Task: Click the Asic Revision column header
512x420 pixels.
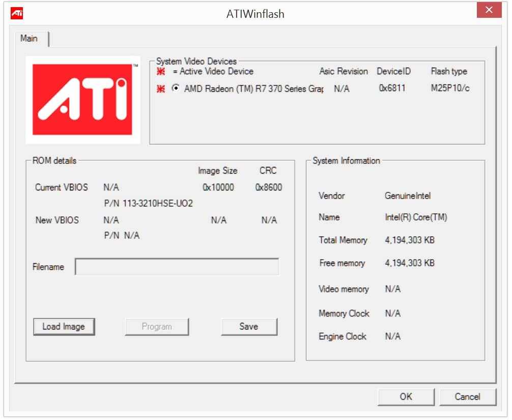Action: point(344,71)
